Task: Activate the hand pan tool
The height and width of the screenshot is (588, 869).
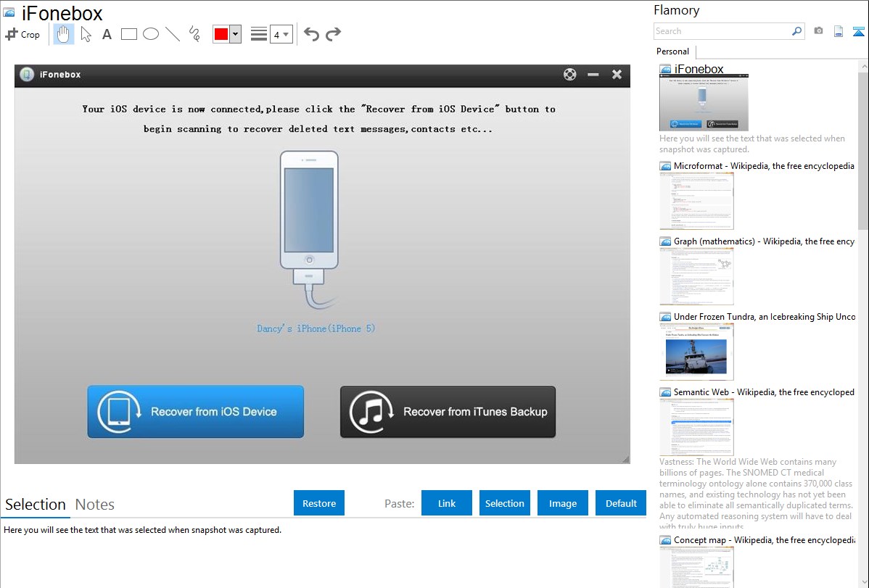Action: pos(64,34)
